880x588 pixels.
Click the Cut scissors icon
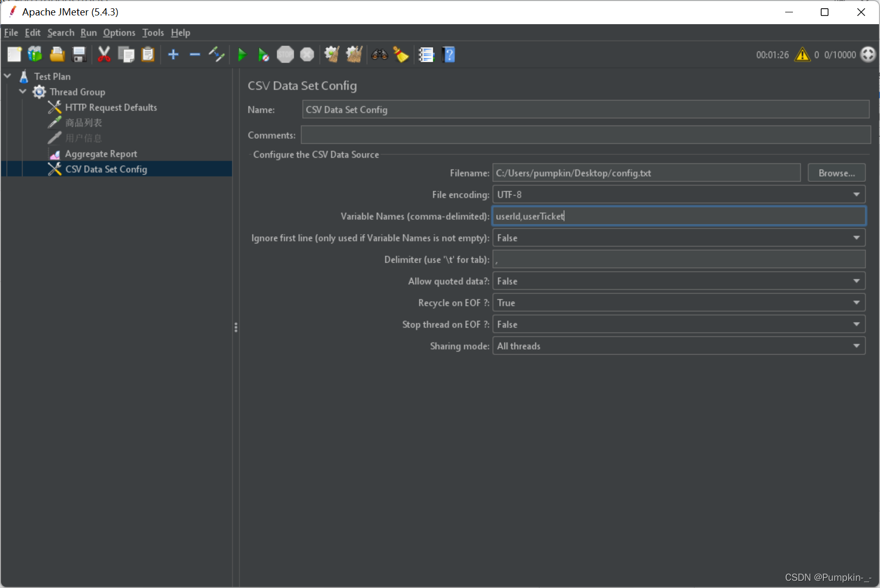[104, 55]
